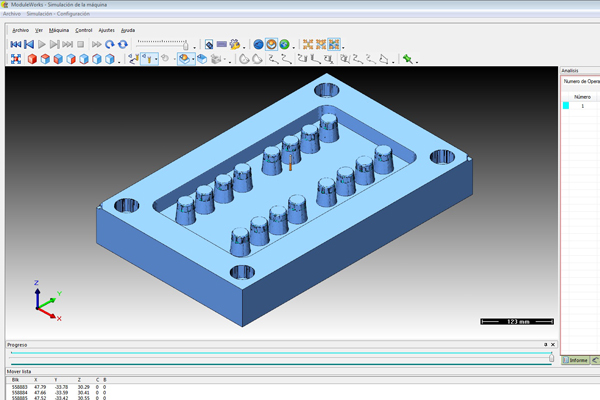The image size is (600, 400).
Task: Click the fit-to-view icon in second toolbar
Action: pos(16,59)
